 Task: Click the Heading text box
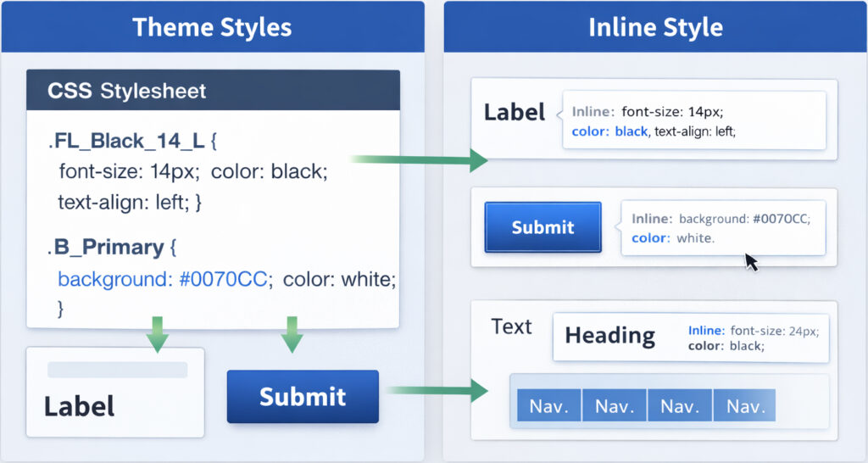[610, 336]
